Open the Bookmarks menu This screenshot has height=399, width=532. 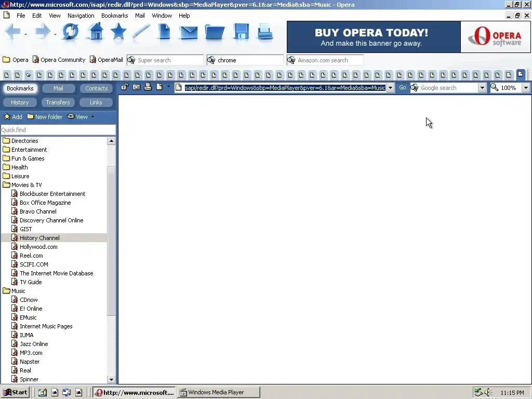click(x=114, y=16)
